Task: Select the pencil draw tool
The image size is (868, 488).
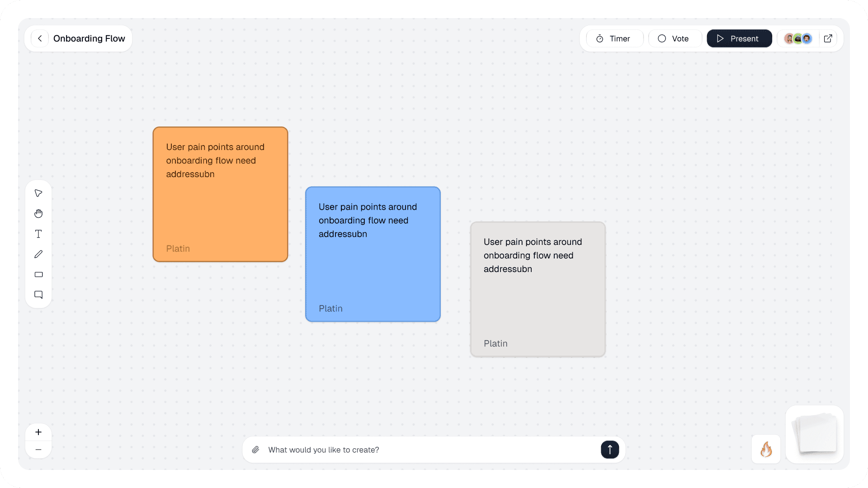Action: [x=38, y=254]
